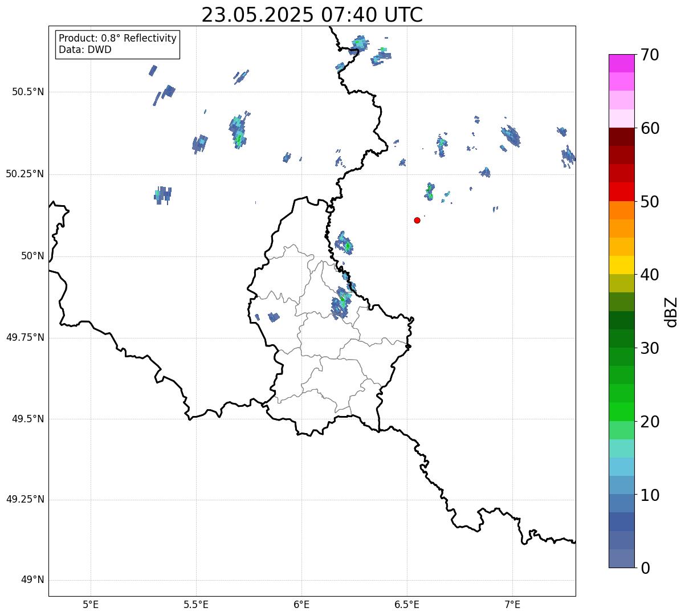The height and width of the screenshot is (616, 685).
Task: Click the colorbar tick label 30
Action: pos(650,348)
